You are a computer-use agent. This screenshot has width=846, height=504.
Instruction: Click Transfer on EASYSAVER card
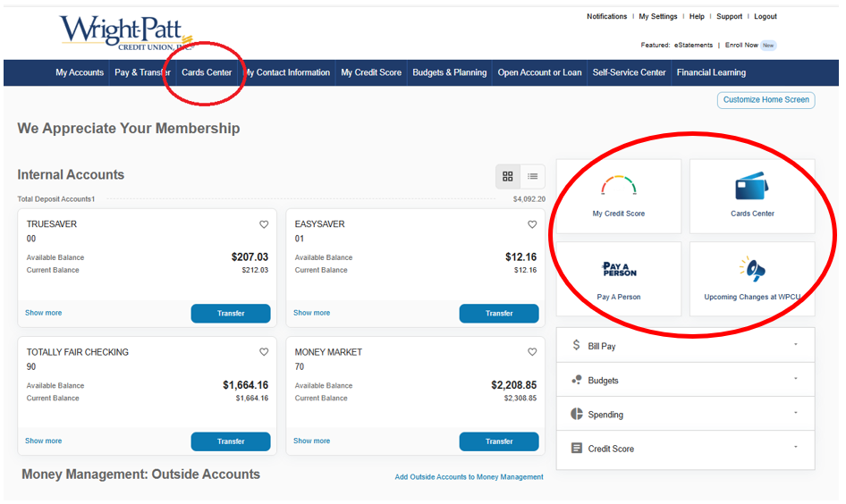(x=499, y=313)
